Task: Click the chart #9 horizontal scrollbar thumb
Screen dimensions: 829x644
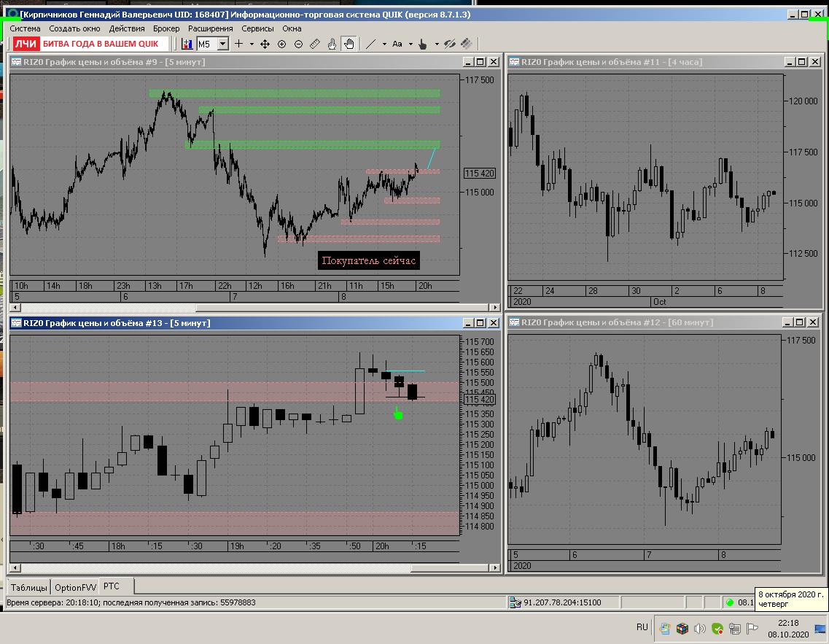Action: coord(343,307)
